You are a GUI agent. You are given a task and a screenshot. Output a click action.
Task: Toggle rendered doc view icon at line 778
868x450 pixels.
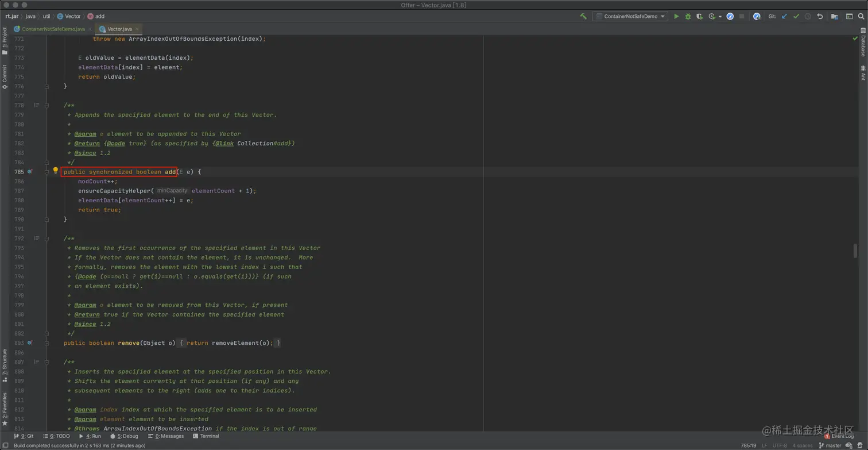point(37,105)
